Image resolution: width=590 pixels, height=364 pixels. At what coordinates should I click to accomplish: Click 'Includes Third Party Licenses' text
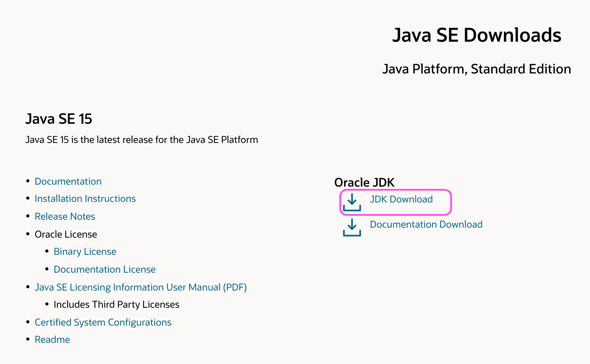coord(117,304)
